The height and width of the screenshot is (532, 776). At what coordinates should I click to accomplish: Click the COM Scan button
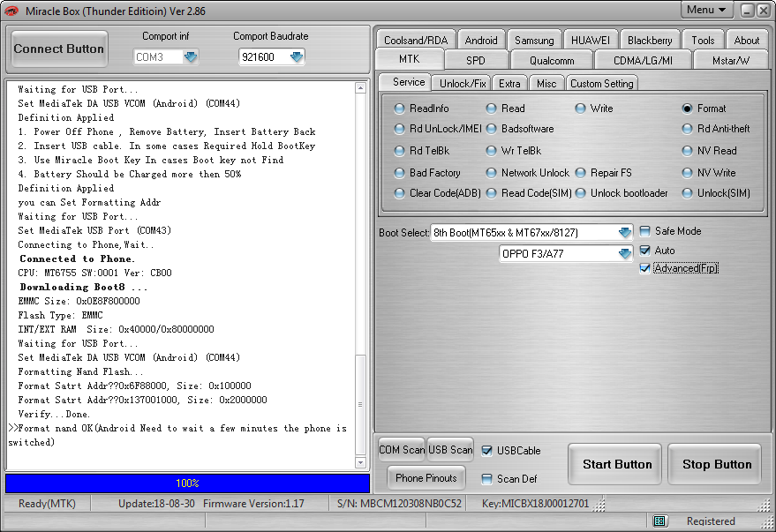pyautogui.click(x=402, y=450)
